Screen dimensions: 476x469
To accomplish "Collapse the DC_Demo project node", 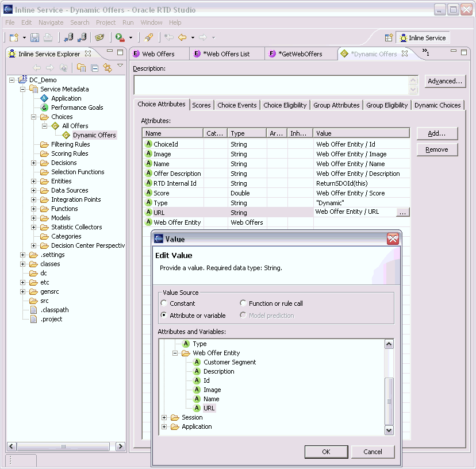I will coord(12,80).
